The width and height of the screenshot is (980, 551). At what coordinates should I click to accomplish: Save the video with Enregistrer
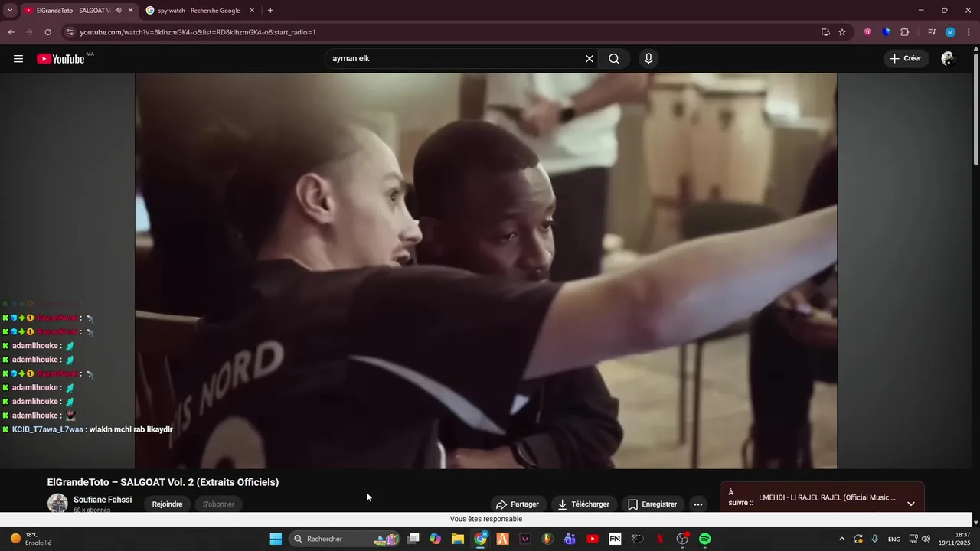[x=652, y=504]
